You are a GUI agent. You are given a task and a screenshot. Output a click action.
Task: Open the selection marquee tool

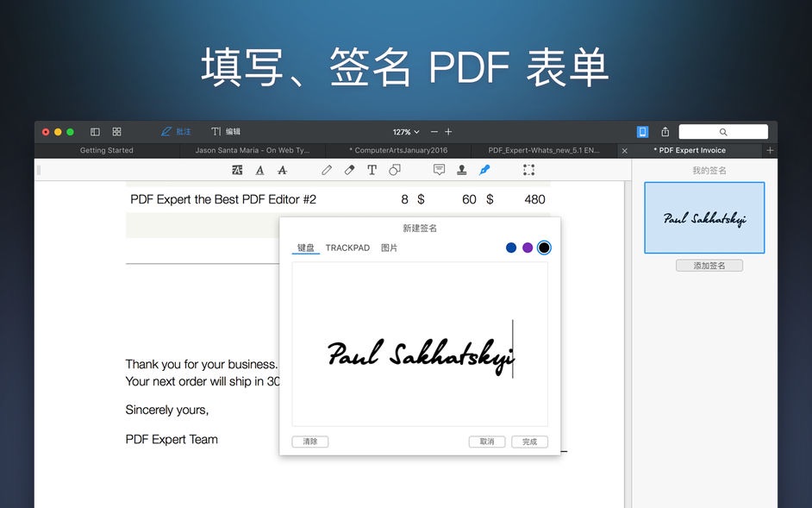click(x=528, y=170)
